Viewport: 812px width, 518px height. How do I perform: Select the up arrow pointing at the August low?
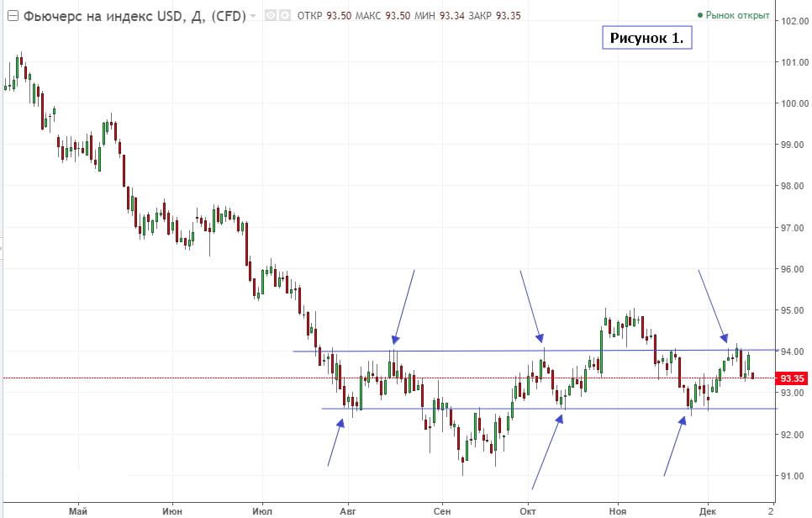point(335,442)
